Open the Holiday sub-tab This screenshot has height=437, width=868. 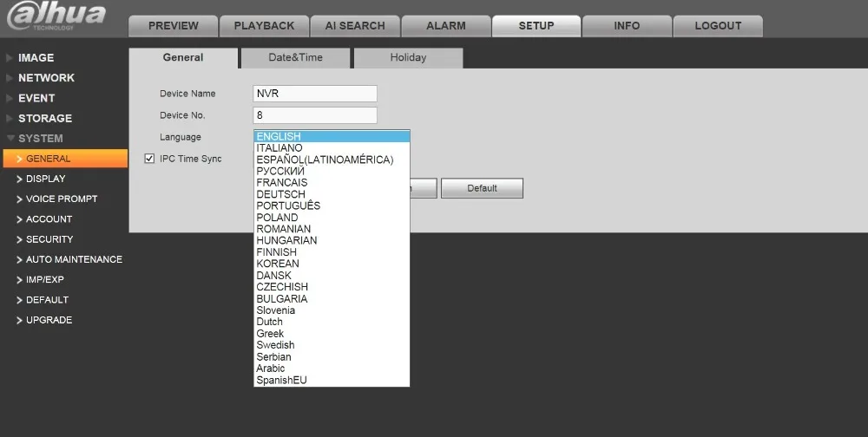tap(408, 57)
